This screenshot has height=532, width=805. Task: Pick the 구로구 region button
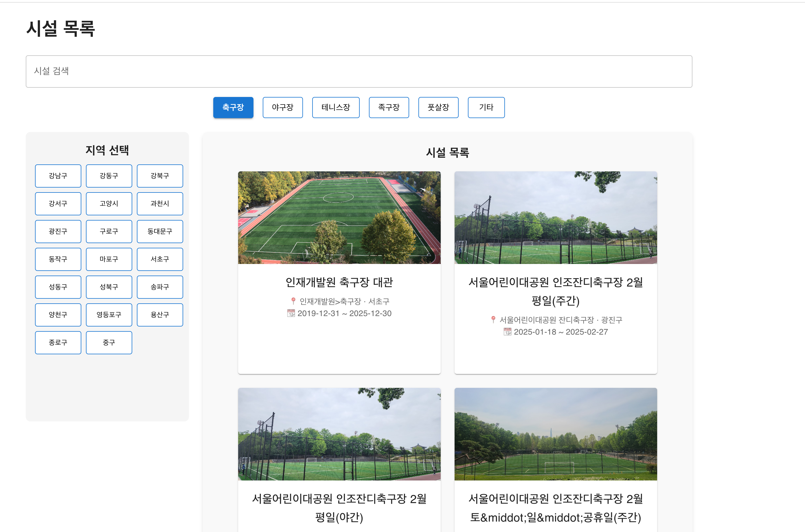pos(109,231)
